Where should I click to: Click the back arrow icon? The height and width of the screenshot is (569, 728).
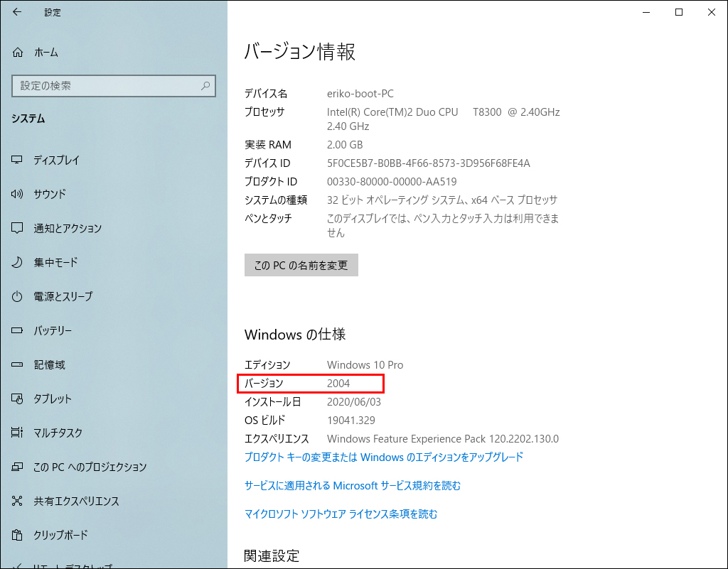click(x=17, y=12)
